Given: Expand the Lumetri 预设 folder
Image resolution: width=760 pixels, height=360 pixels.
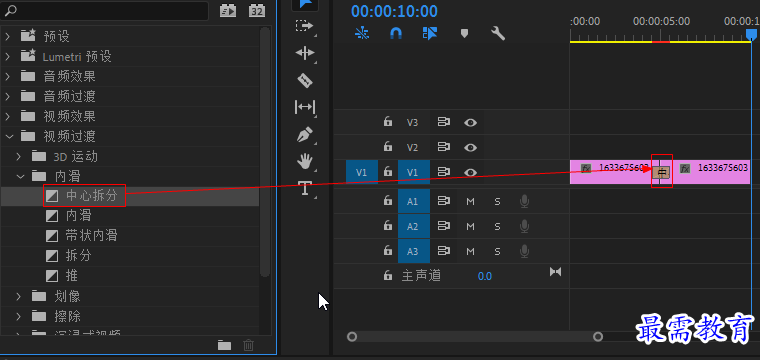Looking at the screenshot, I should tap(8, 56).
